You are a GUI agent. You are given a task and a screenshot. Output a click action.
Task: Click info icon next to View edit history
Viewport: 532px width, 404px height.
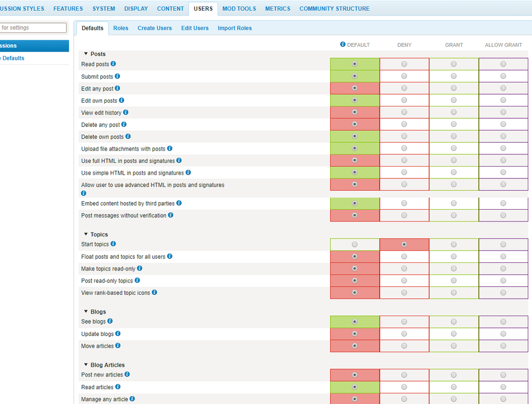point(126,112)
